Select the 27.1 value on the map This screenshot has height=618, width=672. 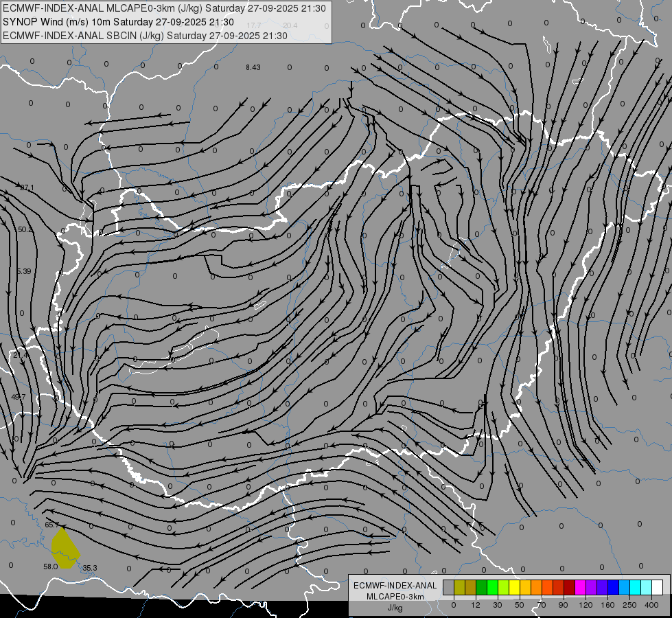point(27,188)
